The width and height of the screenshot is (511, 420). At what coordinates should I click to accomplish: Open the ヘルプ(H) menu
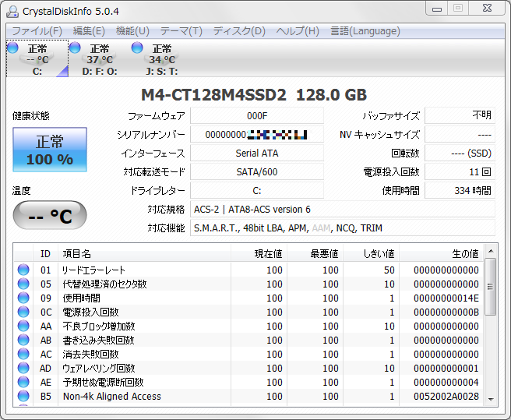298,31
